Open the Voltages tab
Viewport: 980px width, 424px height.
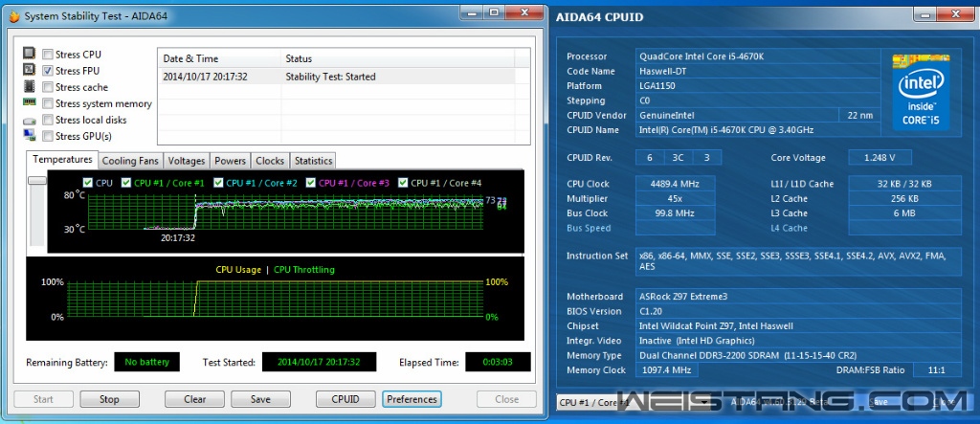click(187, 161)
